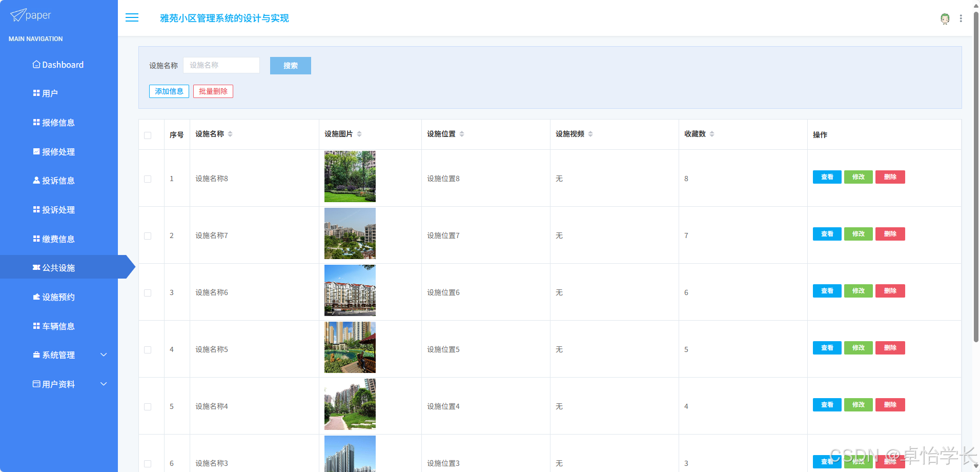The image size is (980, 472).
Task: Click the 设施位置8 cell text
Action: tap(443, 179)
